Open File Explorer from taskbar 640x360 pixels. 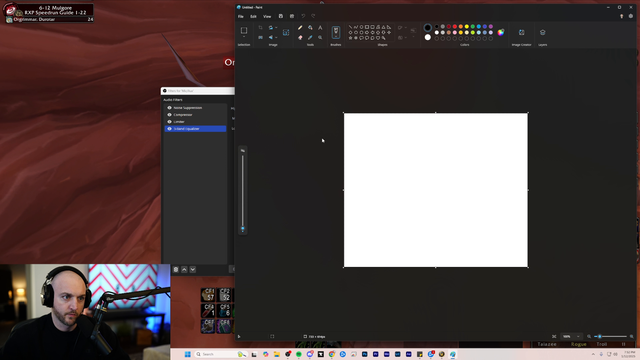click(277, 354)
